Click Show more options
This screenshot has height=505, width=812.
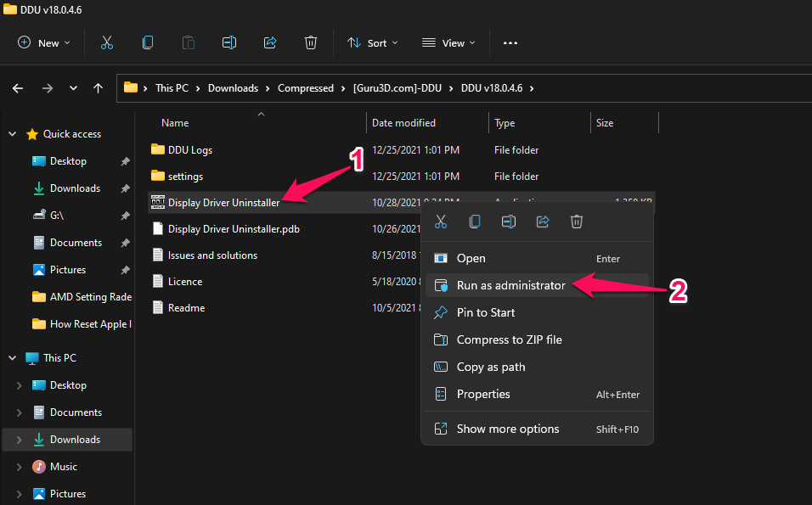[537, 429]
